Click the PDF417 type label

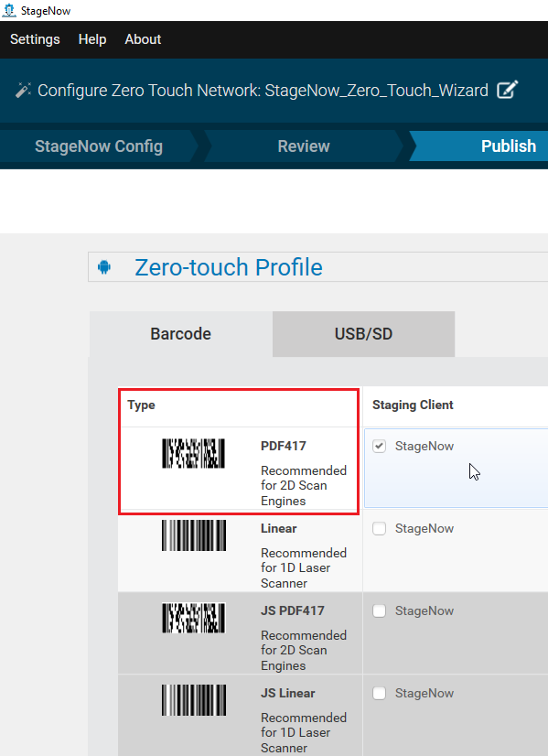[284, 446]
